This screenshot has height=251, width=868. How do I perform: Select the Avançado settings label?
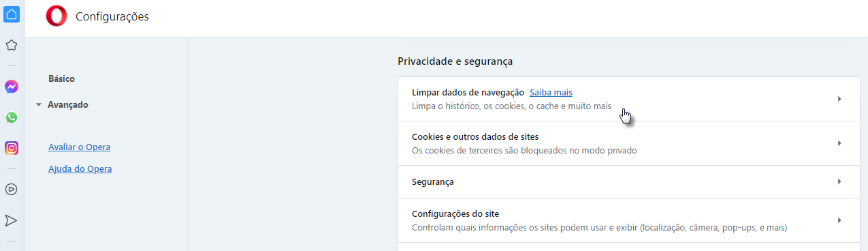click(x=68, y=105)
